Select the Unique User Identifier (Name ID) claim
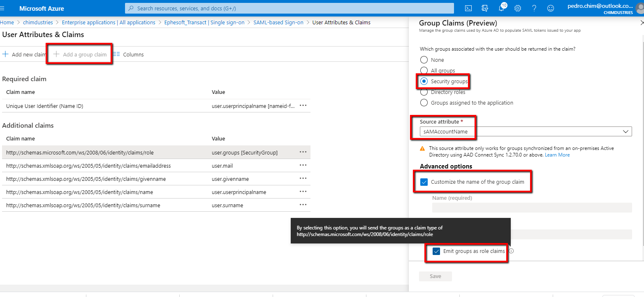Viewport: 644px width, 297px height. (x=45, y=106)
